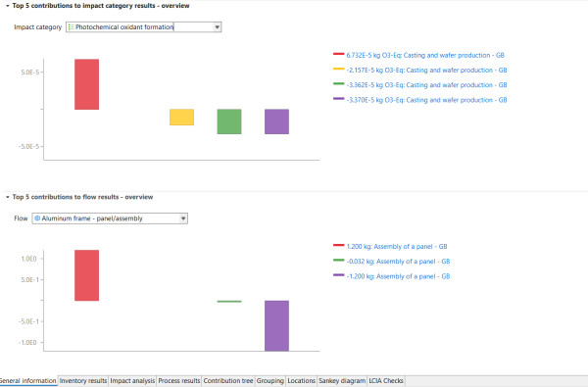Open the Grouping tab
Viewport: 588px width, 387px height.
(270, 380)
